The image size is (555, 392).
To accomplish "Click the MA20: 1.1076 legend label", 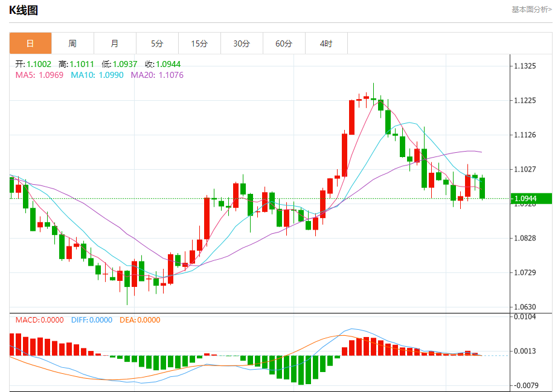I will 157,75.
